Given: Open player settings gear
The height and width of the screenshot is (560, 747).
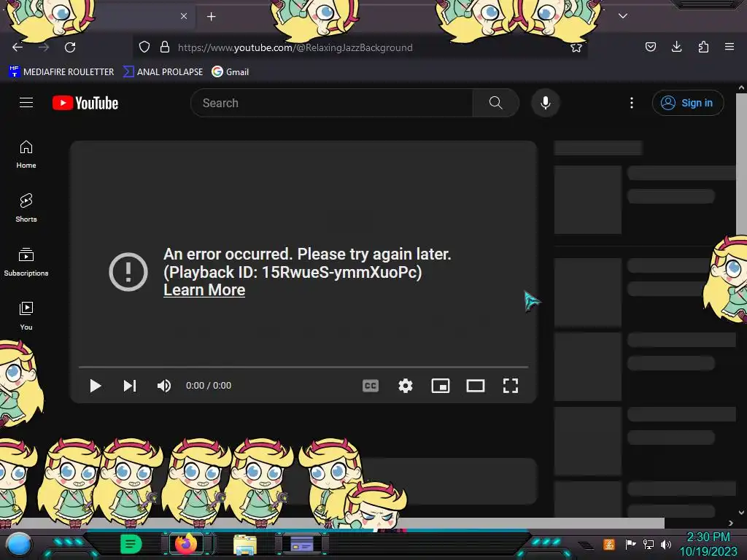Looking at the screenshot, I should 406,386.
